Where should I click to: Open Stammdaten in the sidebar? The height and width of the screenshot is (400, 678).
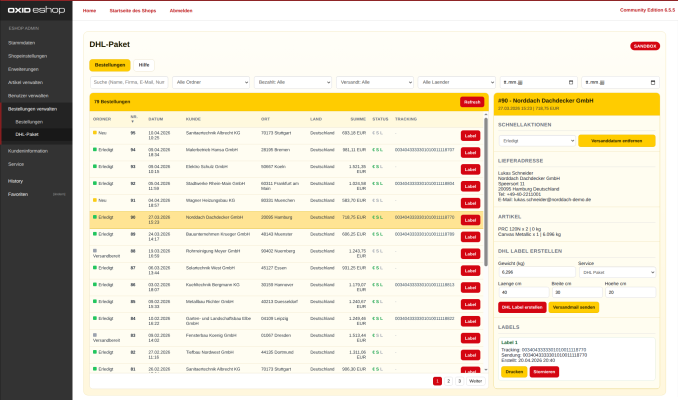click(22, 43)
